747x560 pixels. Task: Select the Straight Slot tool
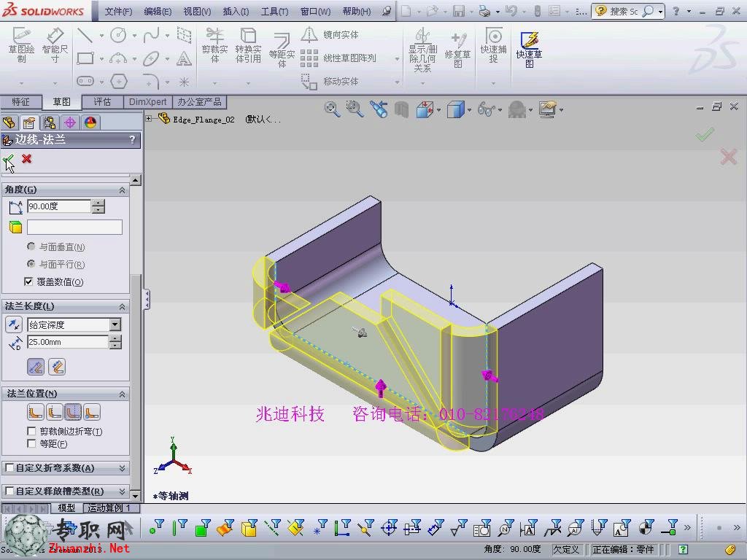click(x=85, y=82)
